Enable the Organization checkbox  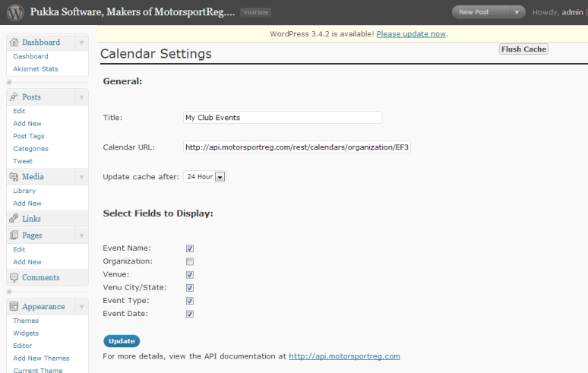[x=190, y=261]
